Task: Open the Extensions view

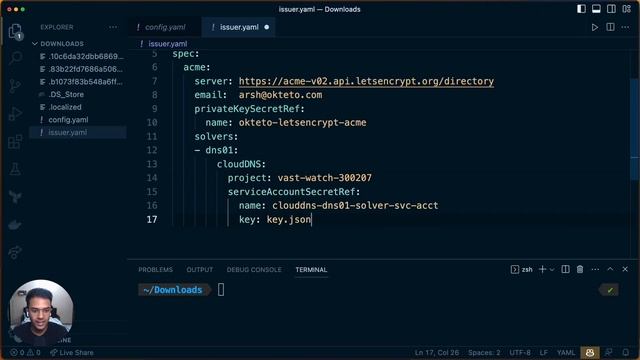Action: tap(15, 142)
